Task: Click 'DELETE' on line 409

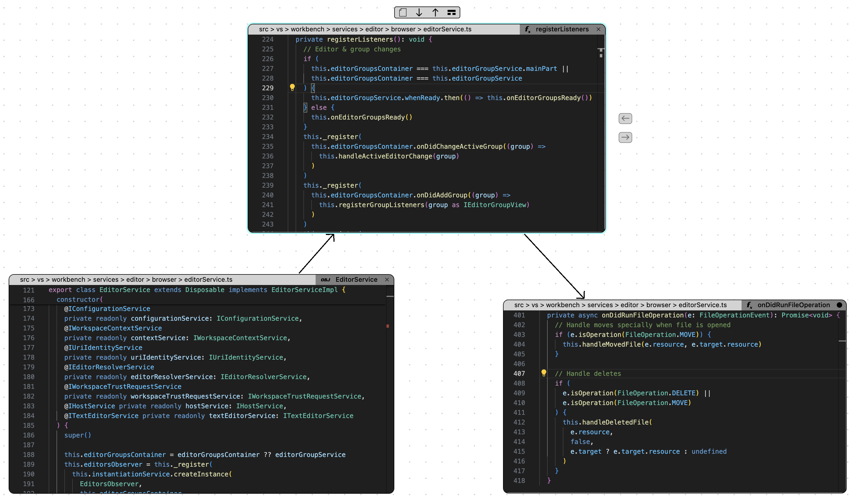Action: (x=684, y=393)
